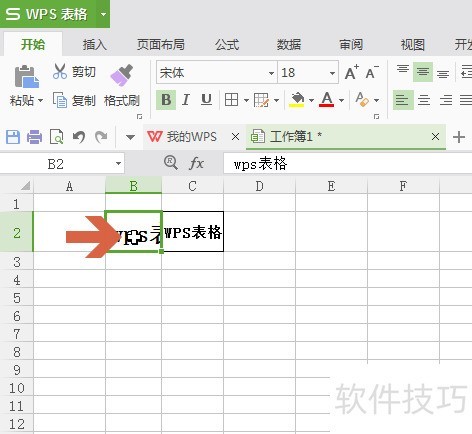Open border style dropdown arrow
Viewport: 472px width, 434px height.
246,100
